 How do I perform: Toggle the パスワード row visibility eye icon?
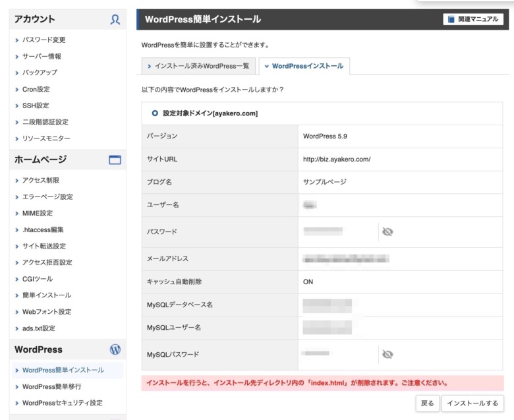[387, 232]
